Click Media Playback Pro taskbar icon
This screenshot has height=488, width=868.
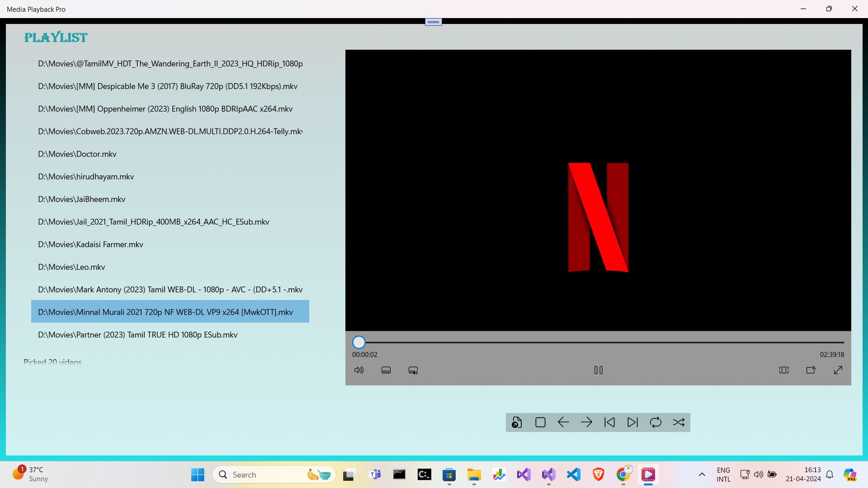point(648,474)
